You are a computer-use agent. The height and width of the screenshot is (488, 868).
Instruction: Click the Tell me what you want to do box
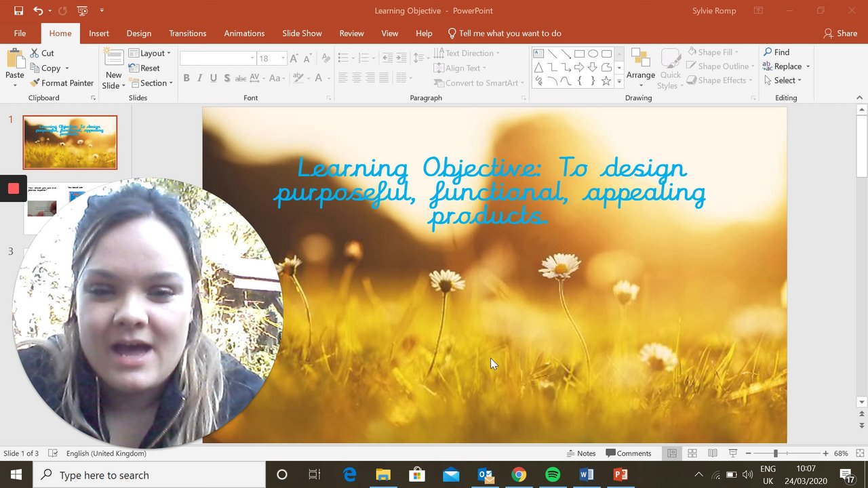click(x=505, y=33)
